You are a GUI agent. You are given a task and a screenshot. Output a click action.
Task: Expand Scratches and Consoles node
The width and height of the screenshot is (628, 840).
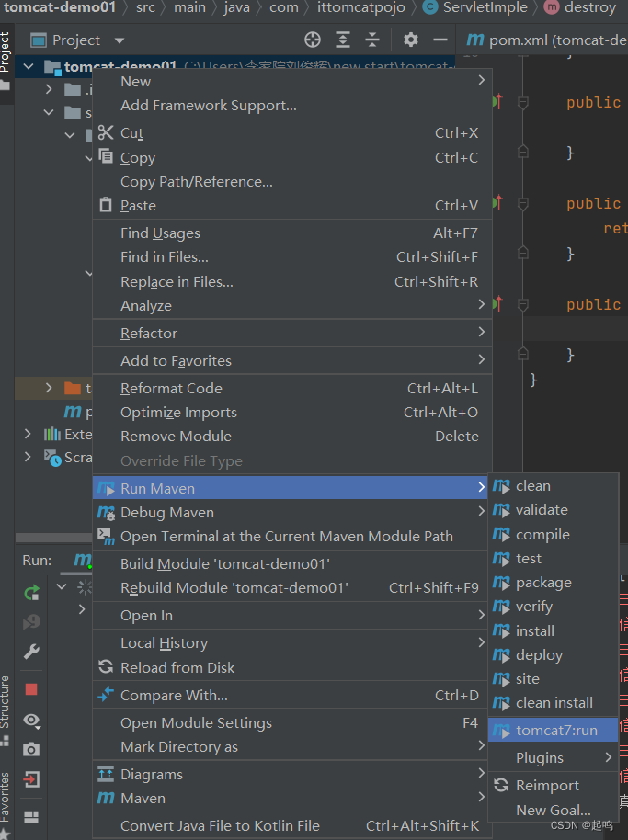click(28, 457)
